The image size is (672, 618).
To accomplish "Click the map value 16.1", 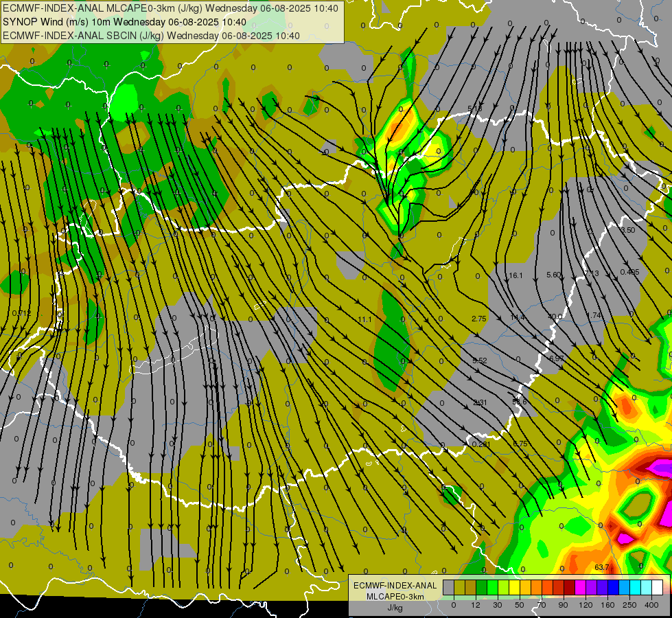I will pyautogui.click(x=515, y=276).
